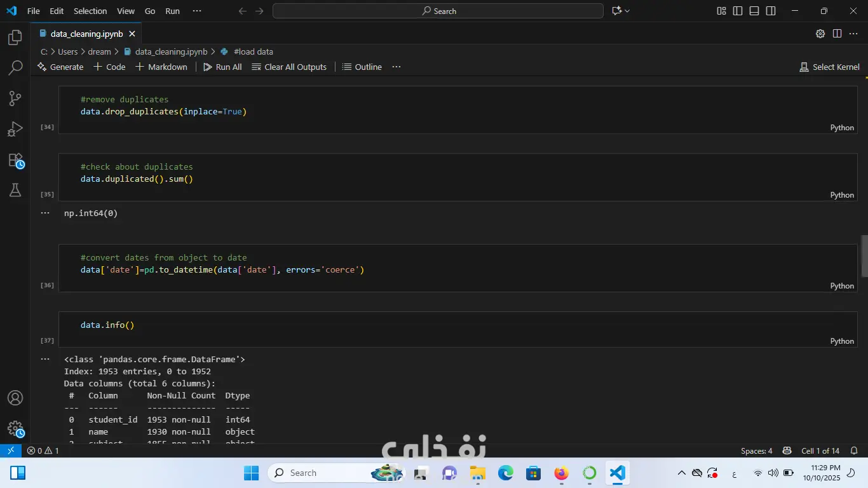
Task: Click the 'data.info()' code line
Action: (x=107, y=325)
